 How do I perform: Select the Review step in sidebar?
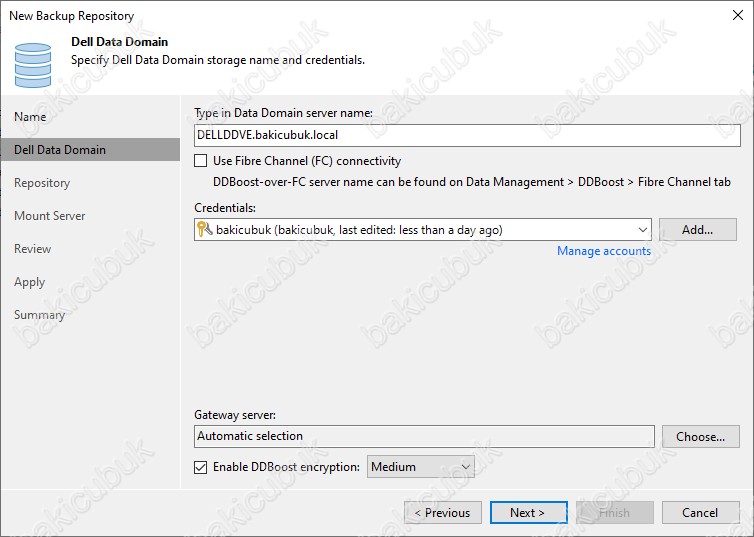coord(33,249)
